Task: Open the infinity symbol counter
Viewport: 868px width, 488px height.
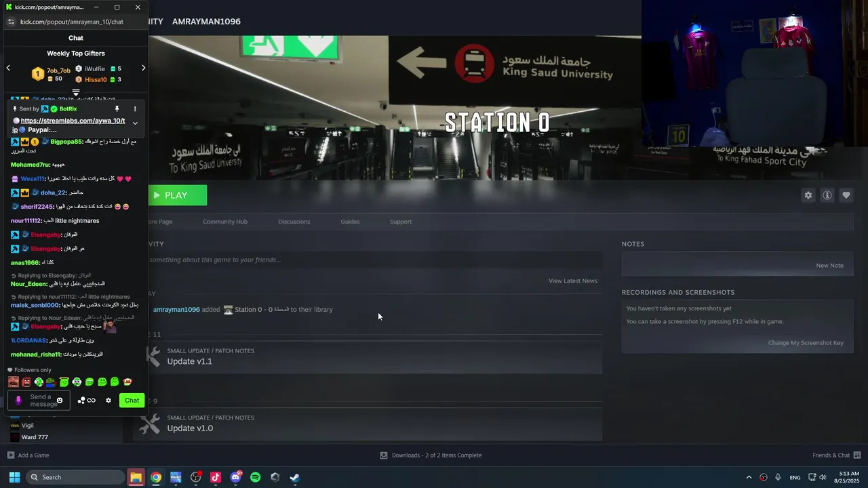Action: point(91,401)
